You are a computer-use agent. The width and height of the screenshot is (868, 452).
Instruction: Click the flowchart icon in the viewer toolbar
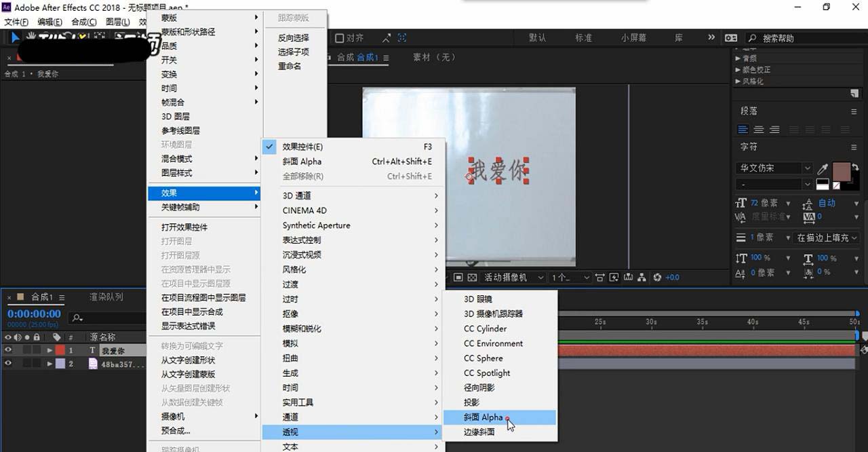(x=641, y=277)
